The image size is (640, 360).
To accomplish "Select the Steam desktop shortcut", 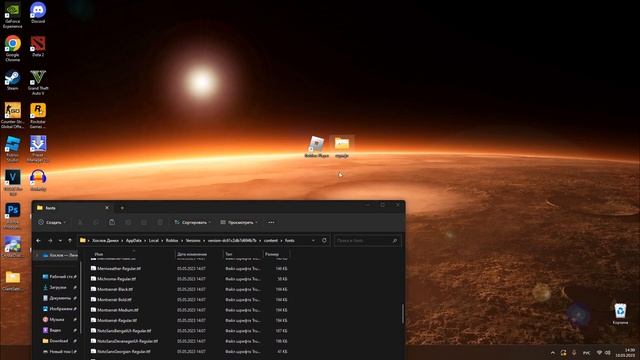I will pos(13,80).
